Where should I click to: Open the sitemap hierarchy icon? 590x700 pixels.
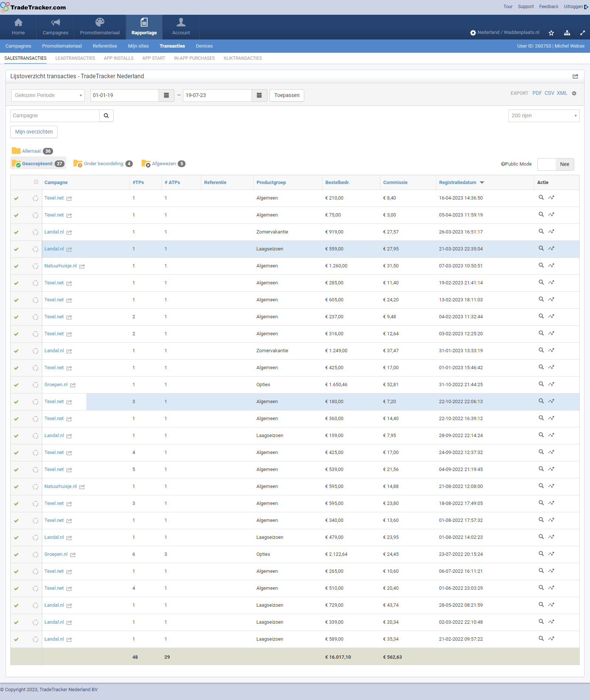coord(567,33)
